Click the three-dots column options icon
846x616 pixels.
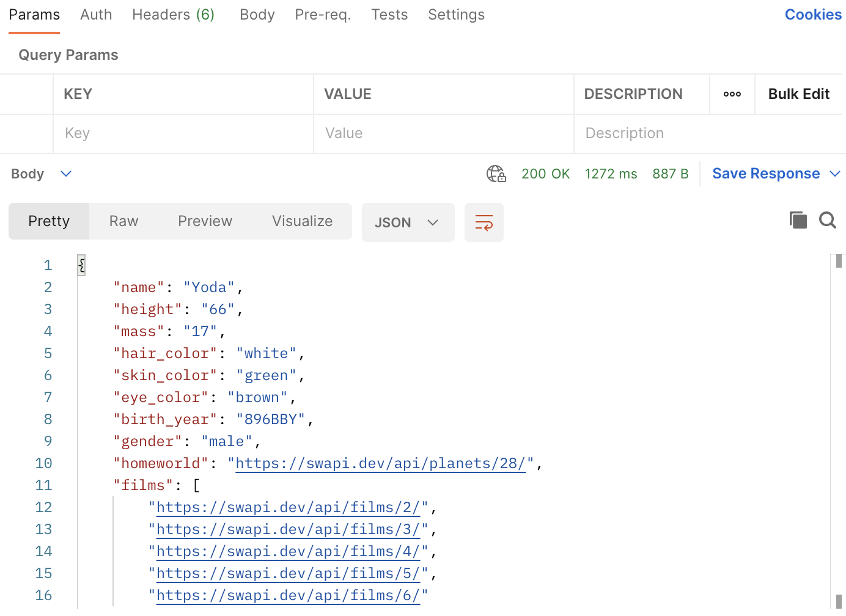732,94
